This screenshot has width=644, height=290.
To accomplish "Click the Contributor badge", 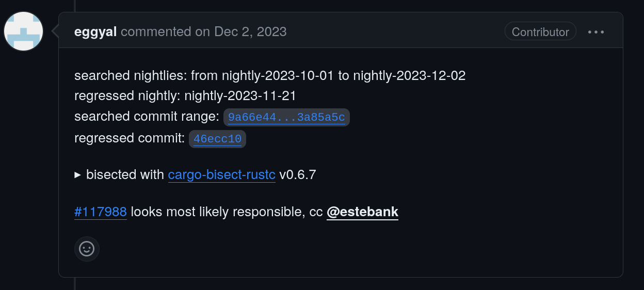I will tap(540, 32).
